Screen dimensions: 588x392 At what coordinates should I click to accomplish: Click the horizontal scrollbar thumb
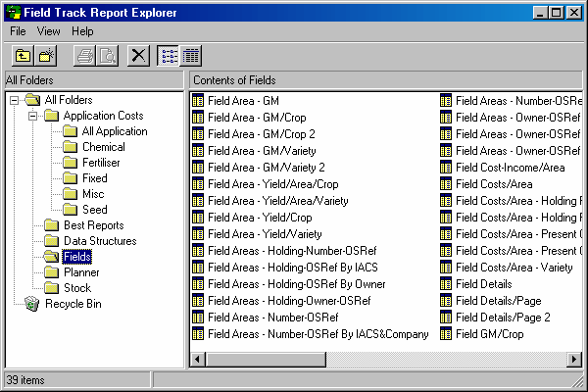point(266,360)
